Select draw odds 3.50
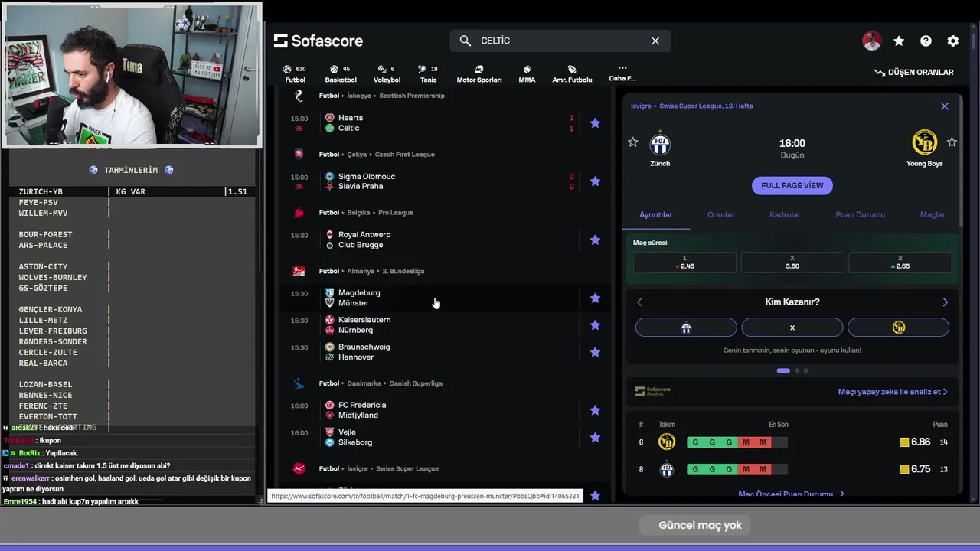 tap(792, 262)
